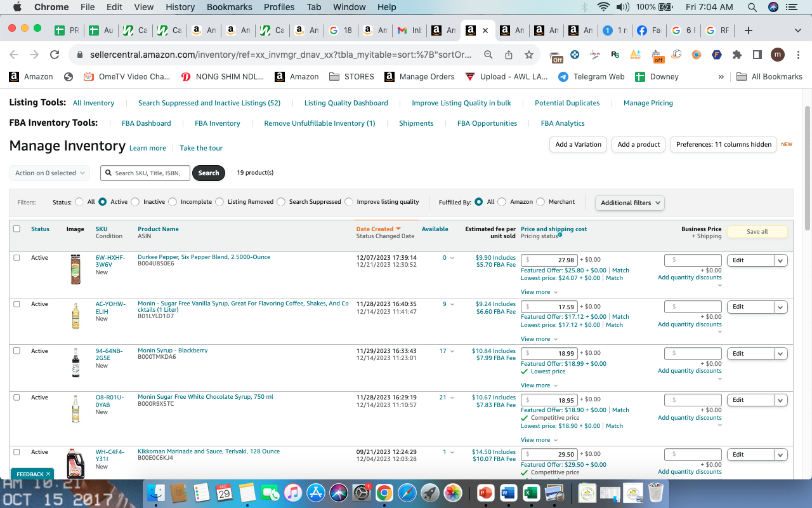Check the Monin Syrup - Blackberry row checkbox
This screenshot has height=508, width=812.
click(16, 351)
